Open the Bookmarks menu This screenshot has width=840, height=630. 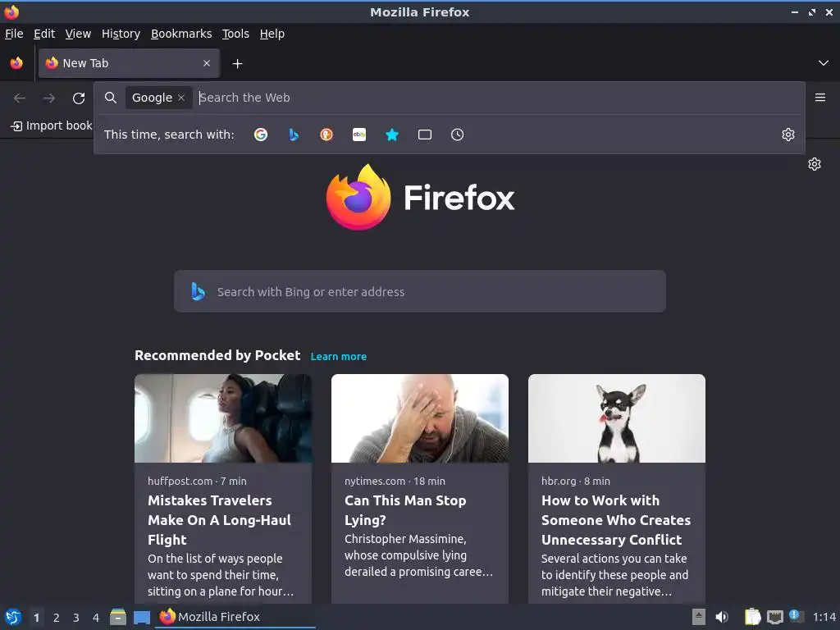(x=181, y=34)
